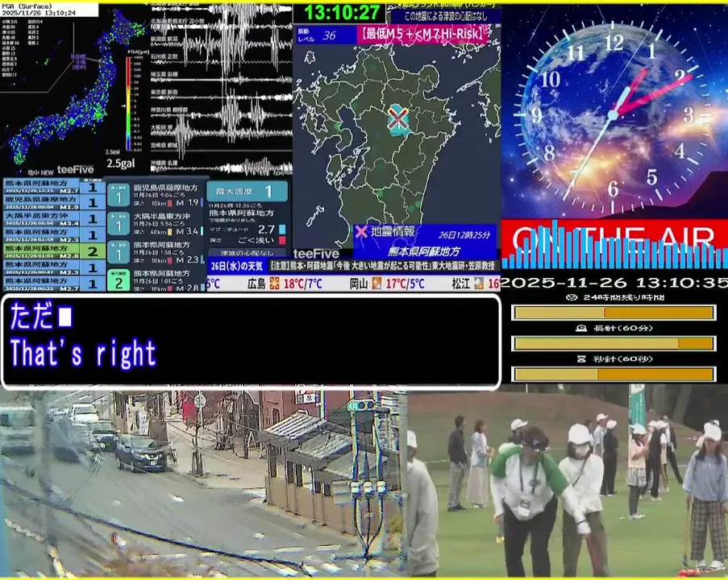Image resolution: width=728 pixels, height=580 pixels.
Task: Click the 地震情報 熊本県阿蘇地方 blue info box
Action: pos(424,242)
